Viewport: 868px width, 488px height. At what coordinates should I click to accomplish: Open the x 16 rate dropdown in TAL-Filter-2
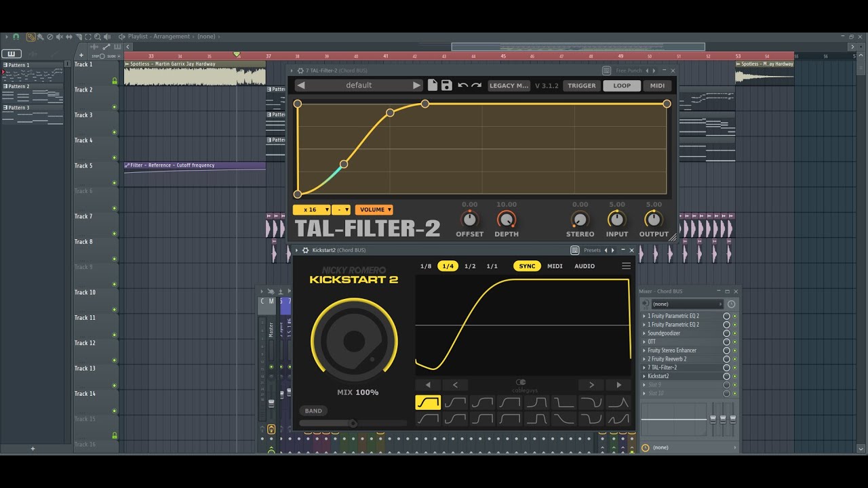click(x=312, y=210)
